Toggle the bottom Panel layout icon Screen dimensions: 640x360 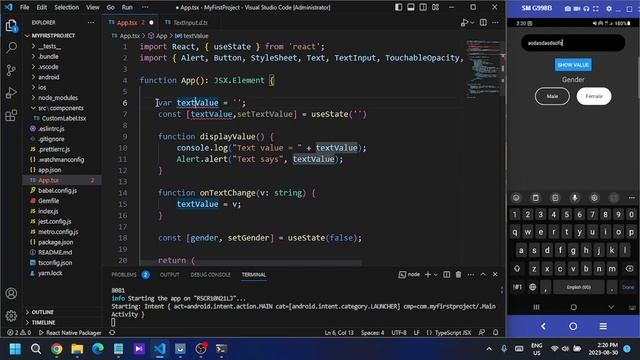(x=411, y=7)
